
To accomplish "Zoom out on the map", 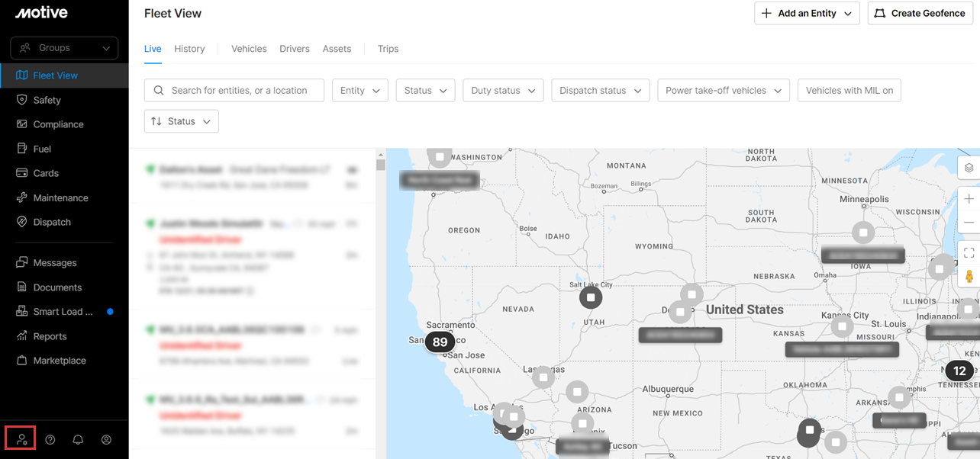I will click(x=969, y=223).
